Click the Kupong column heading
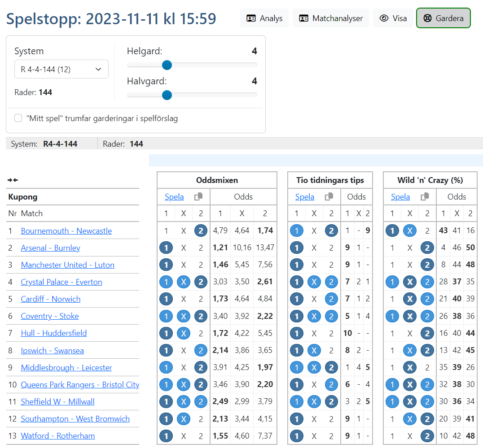 tap(23, 197)
